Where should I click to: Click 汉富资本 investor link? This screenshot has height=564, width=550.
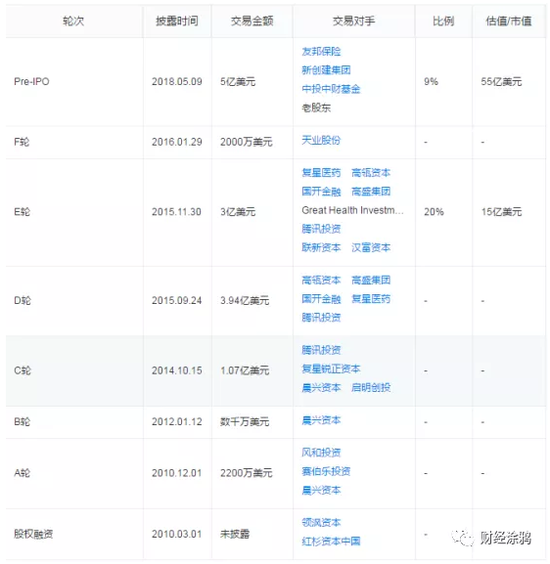point(371,247)
